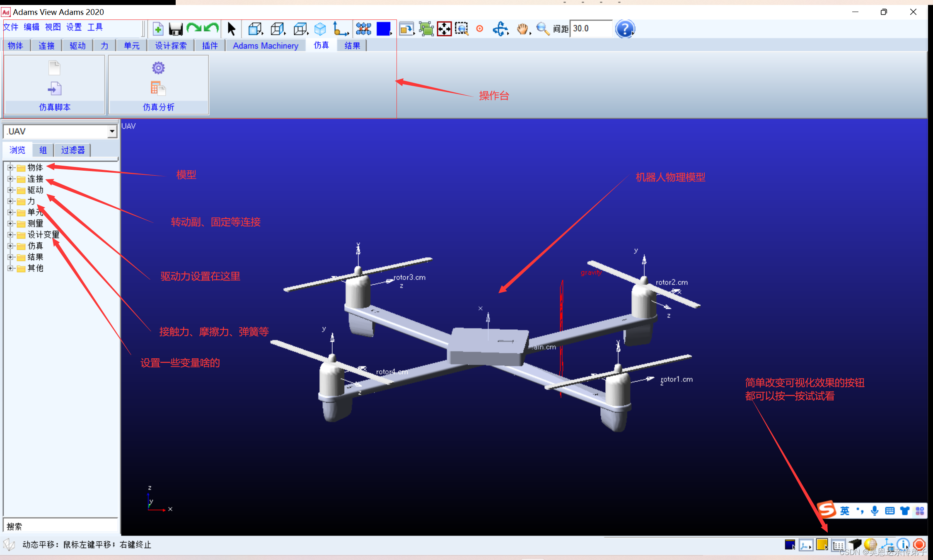Click the view center target icon

479,29
